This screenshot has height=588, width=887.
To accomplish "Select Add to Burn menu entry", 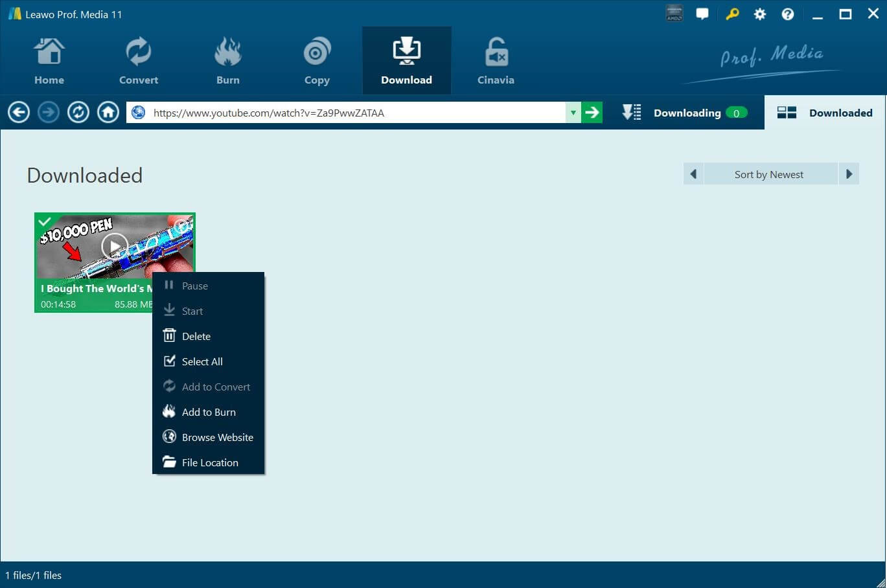I will coord(209,413).
